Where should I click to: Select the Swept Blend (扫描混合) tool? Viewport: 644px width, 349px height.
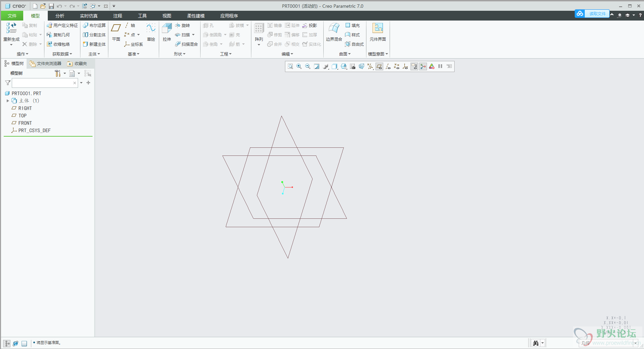186,44
